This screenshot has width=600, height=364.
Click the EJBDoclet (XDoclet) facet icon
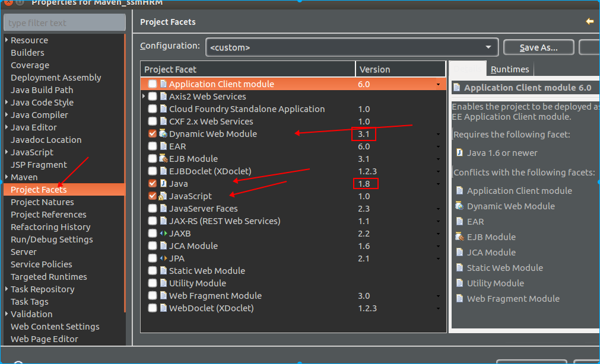pyautogui.click(x=163, y=171)
